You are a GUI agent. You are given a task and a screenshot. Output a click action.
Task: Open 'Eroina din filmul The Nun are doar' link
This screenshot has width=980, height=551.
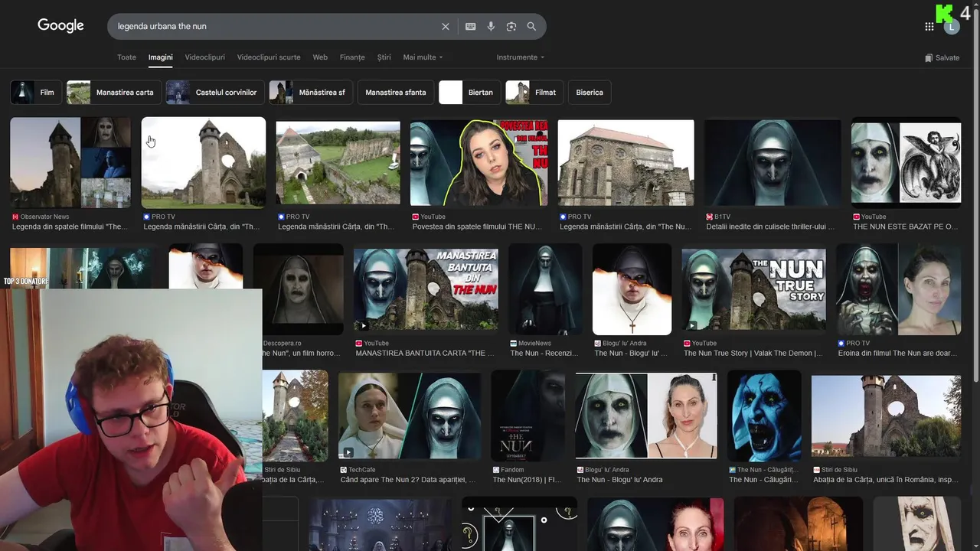(897, 354)
